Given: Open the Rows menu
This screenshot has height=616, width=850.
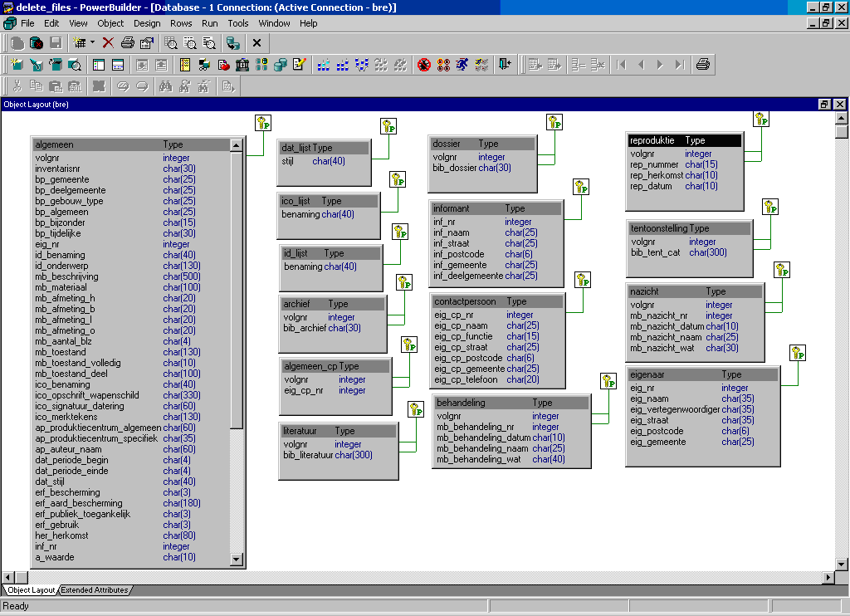Looking at the screenshot, I should click(x=181, y=23).
